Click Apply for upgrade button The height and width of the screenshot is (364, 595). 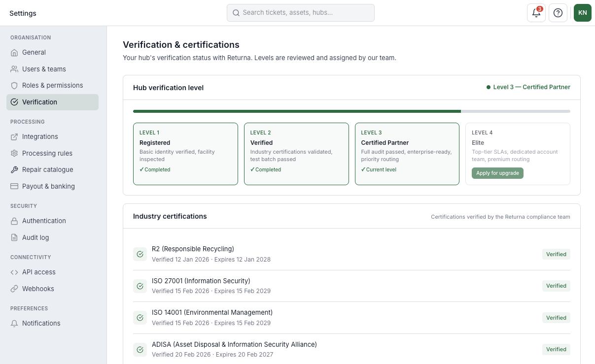click(497, 173)
